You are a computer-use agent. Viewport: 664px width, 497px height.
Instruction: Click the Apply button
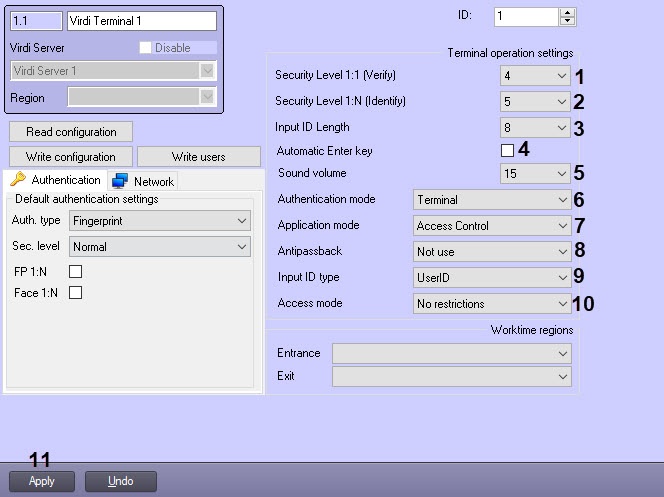click(x=42, y=481)
